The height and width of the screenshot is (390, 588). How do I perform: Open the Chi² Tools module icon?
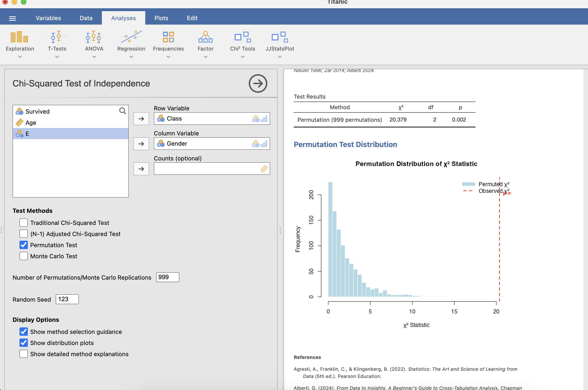(242, 37)
